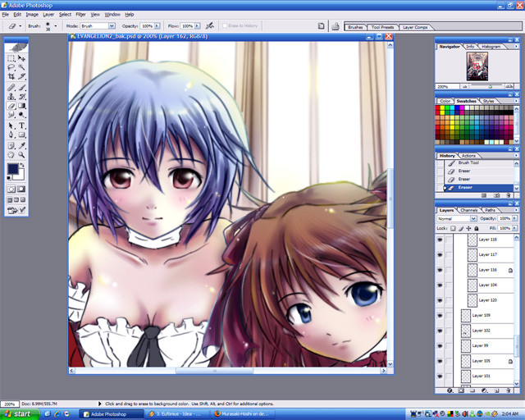The height and width of the screenshot is (420, 525).
Task: Select the Brush tool in toolbox
Action: (x=22, y=88)
